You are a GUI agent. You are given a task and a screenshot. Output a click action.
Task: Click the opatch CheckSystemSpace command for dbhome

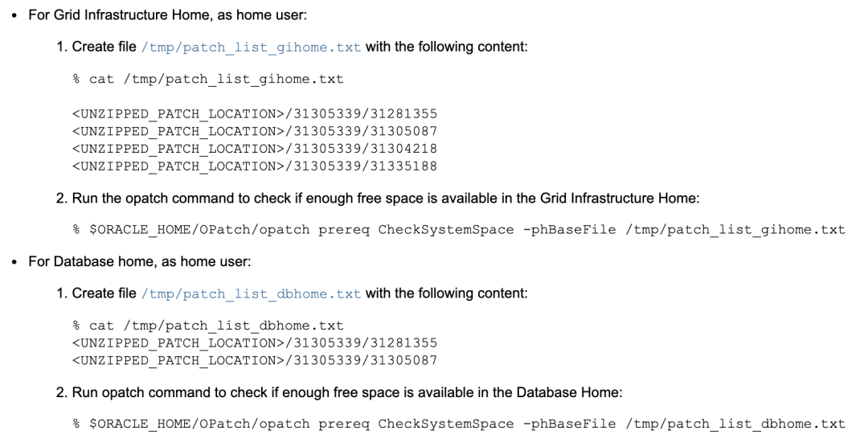[459, 424]
